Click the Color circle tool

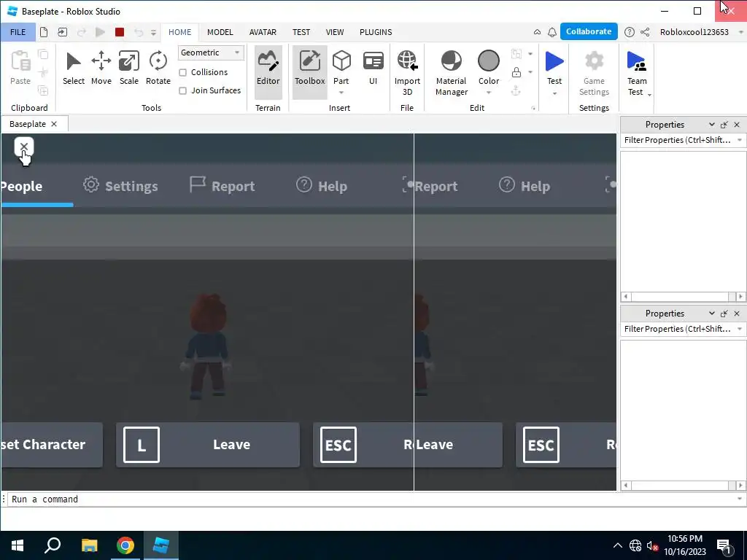point(488,61)
